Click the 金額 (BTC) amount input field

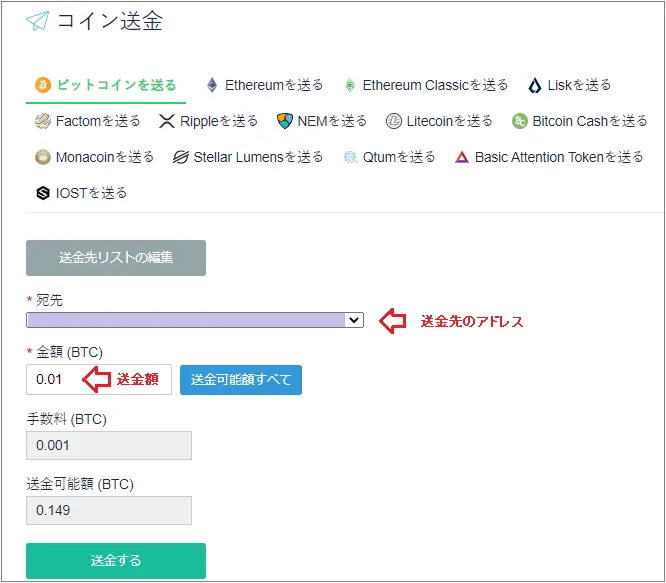tap(99, 379)
